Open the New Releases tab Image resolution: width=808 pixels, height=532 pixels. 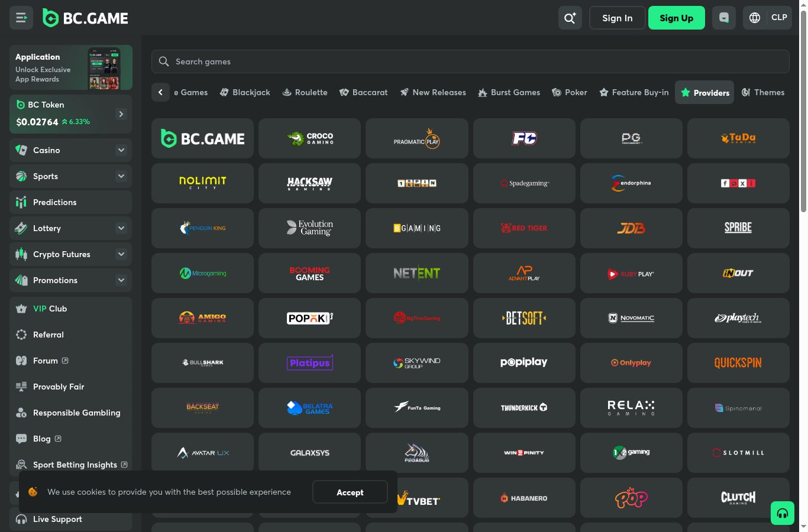tap(433, 92)
